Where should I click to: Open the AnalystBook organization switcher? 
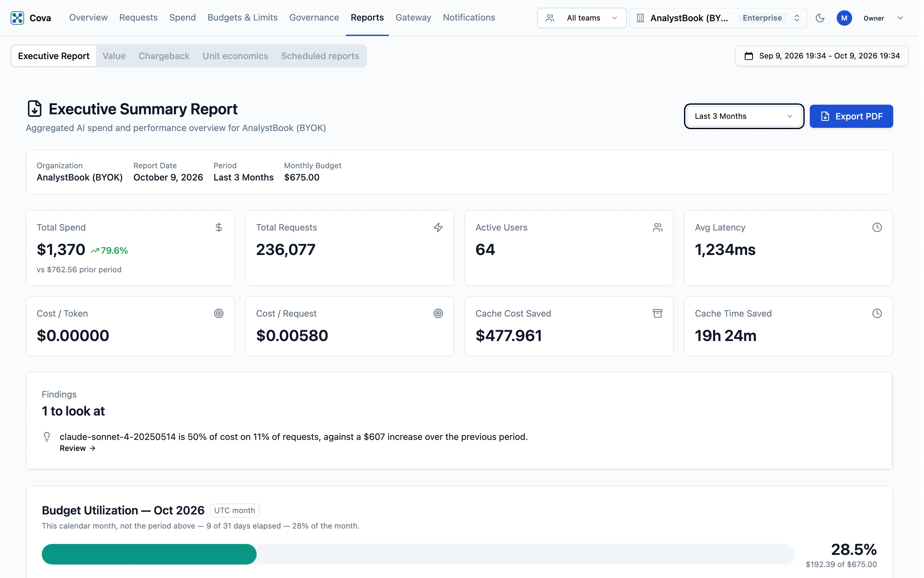point(718,18)
